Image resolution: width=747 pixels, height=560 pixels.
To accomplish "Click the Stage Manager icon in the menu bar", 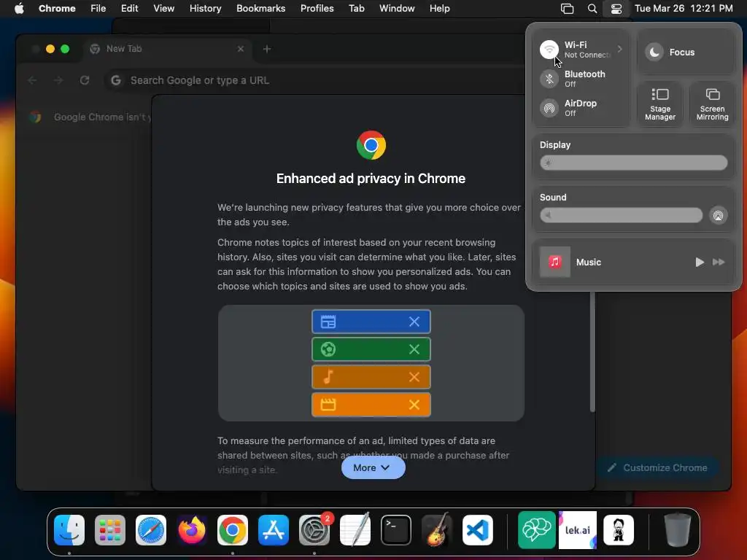I will click(x=567, y=8).
